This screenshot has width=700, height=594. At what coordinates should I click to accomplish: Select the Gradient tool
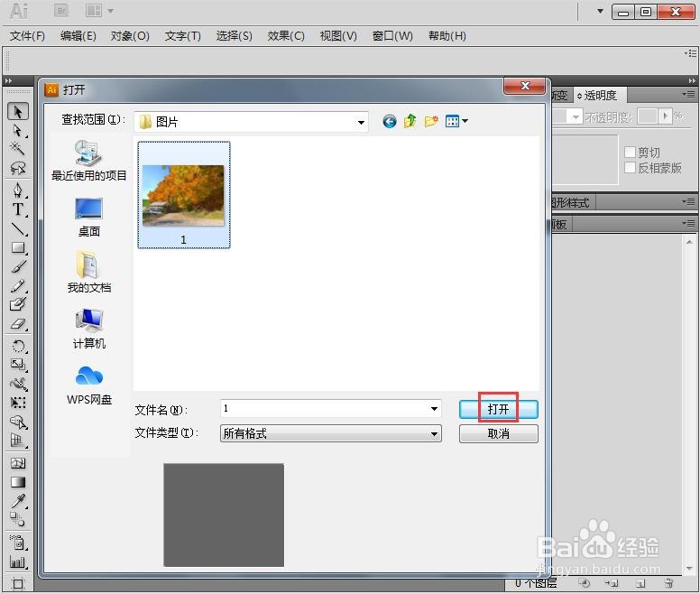pos(18,482)
